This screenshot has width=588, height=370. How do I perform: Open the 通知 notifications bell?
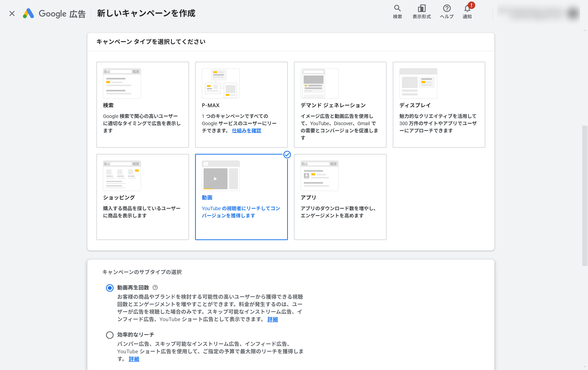pos(467,12)
